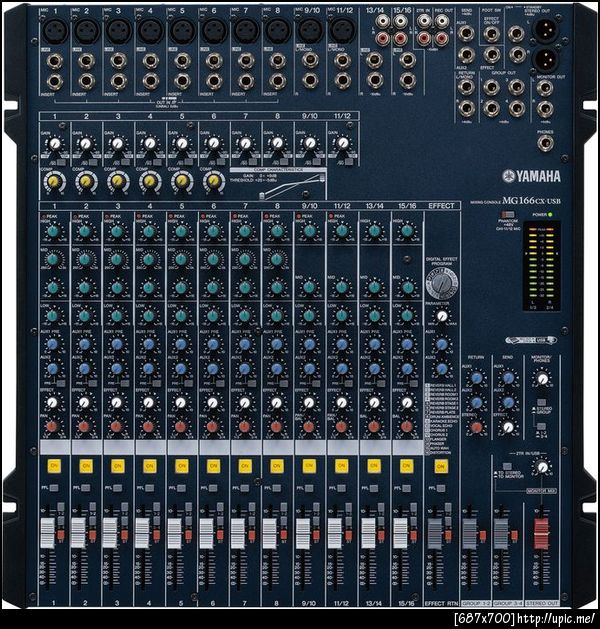
Task: Click channel 1 XLR mic input jack
Action: (55, 31)
